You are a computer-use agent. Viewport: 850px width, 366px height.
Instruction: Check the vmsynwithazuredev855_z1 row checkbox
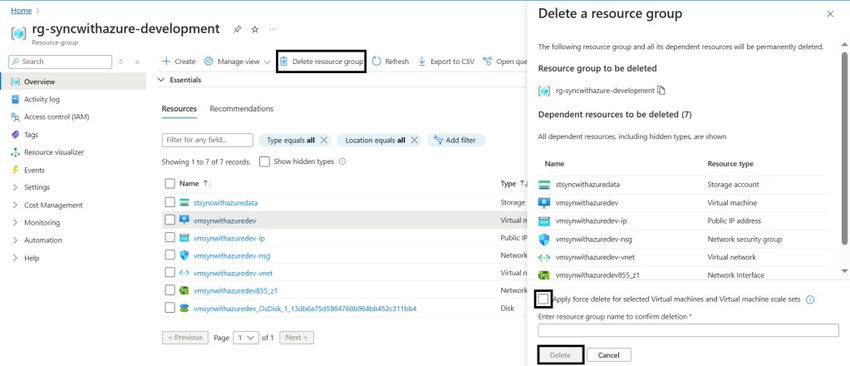tap(170, 290)
